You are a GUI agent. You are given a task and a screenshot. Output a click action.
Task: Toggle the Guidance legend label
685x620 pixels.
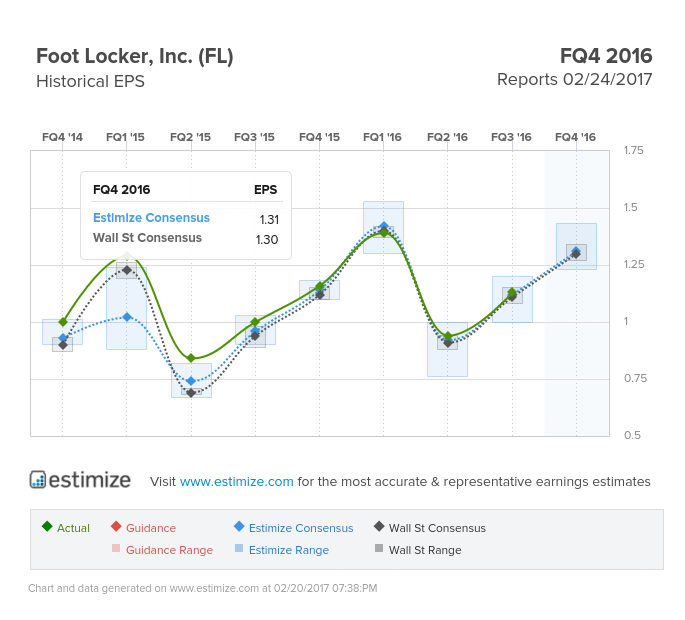(151, 528)
